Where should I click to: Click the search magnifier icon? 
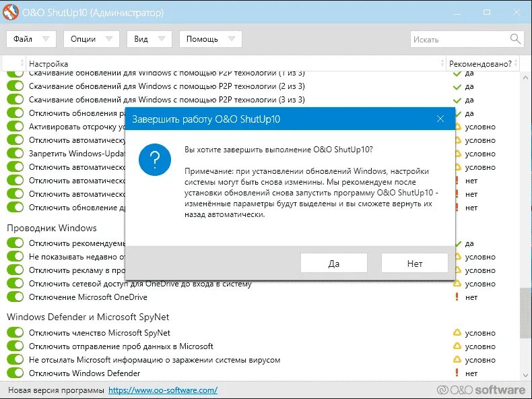[515, 39]
